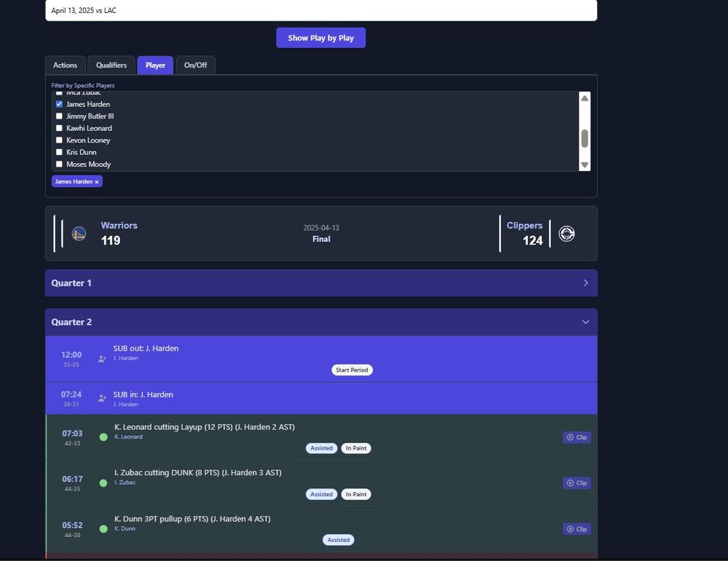
Task: Click the 42-33 score under 07:03
Action: tap(72, 443)
